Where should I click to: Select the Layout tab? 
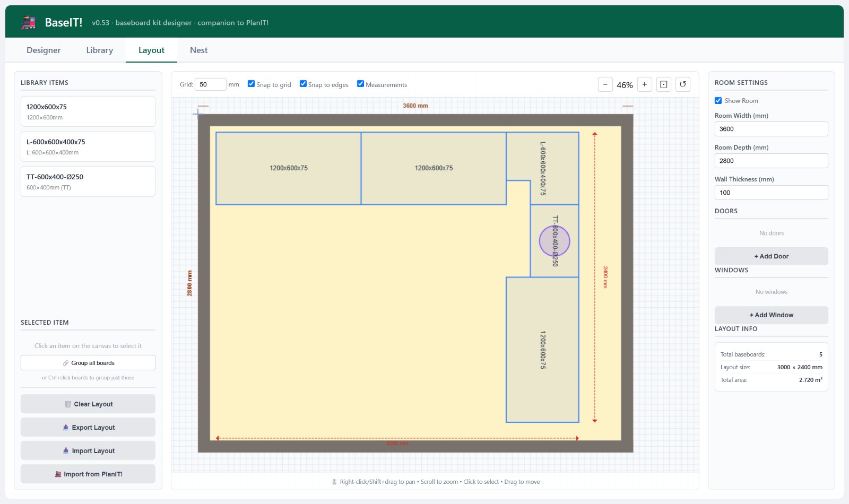[151, 50]
